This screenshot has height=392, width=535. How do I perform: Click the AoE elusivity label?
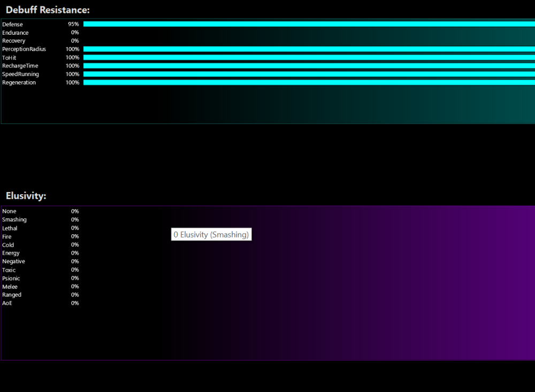[x=7, y=303]
